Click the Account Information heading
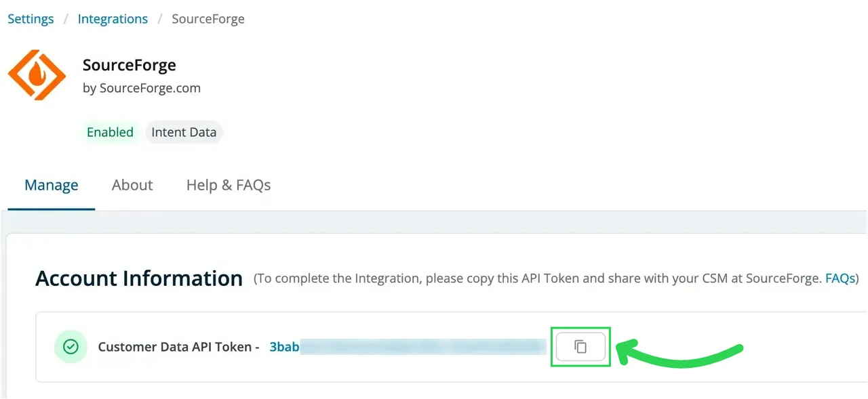 pos(139,278)
